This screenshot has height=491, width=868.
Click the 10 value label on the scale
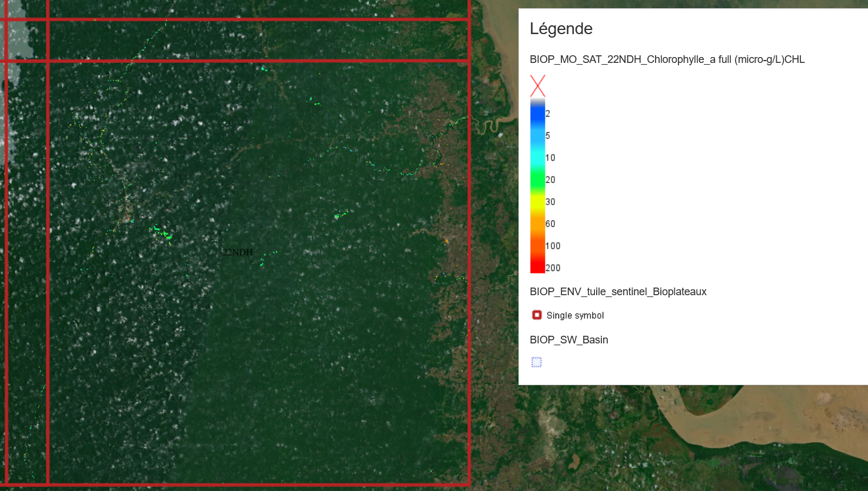click(550, 158)
